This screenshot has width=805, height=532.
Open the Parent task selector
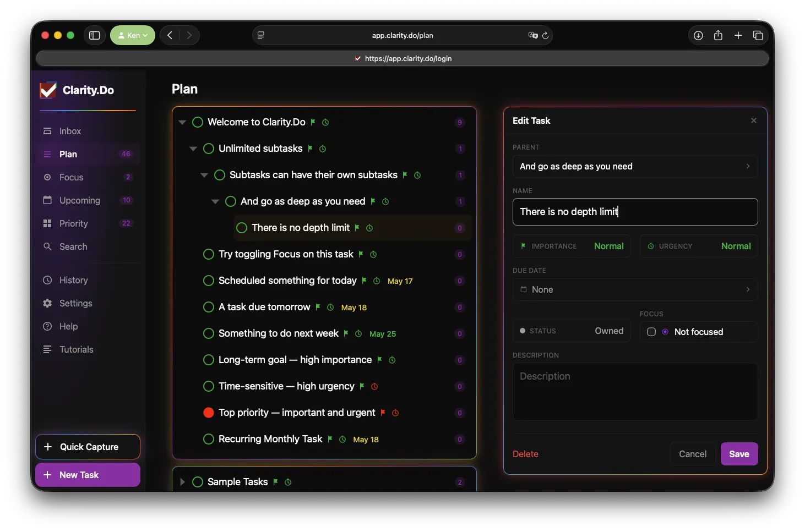635,166
